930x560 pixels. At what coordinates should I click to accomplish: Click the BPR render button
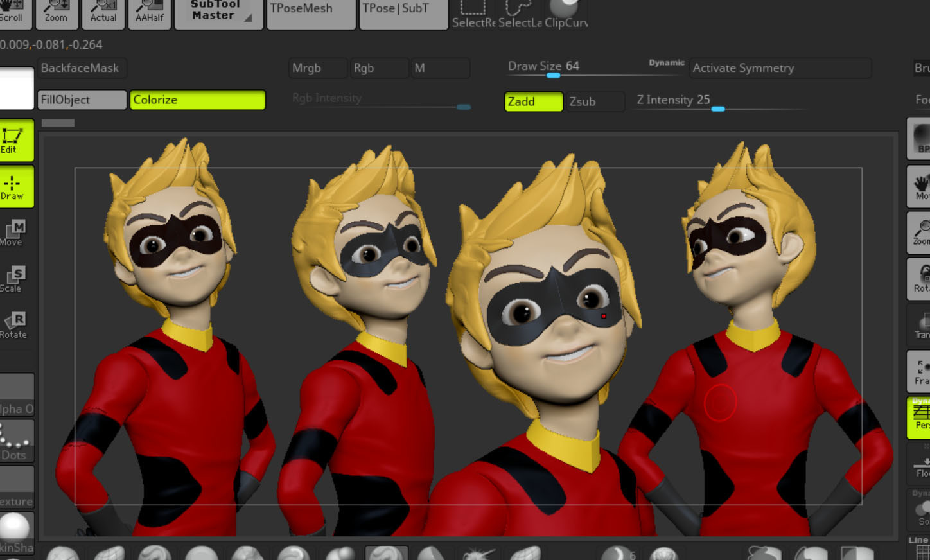pyautogui.click(x=919, y=139)
